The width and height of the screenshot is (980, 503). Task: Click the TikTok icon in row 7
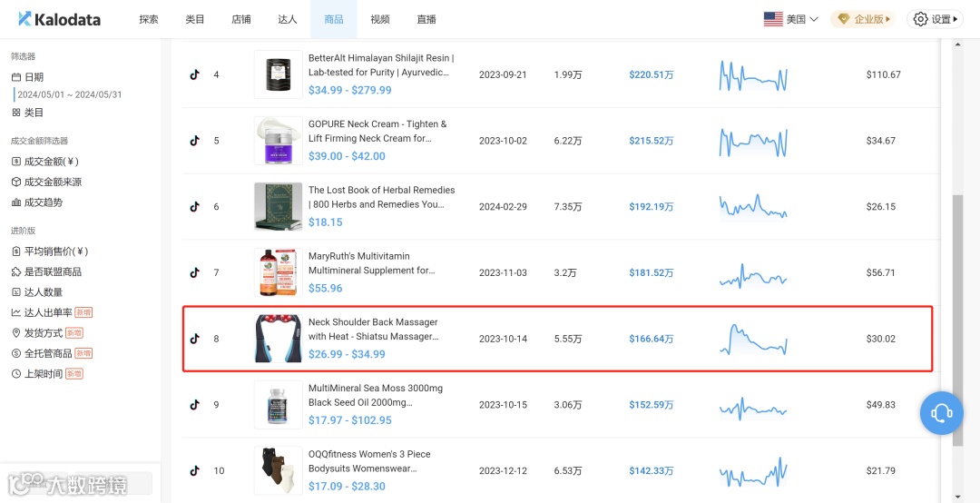click(x=194, y=272)
